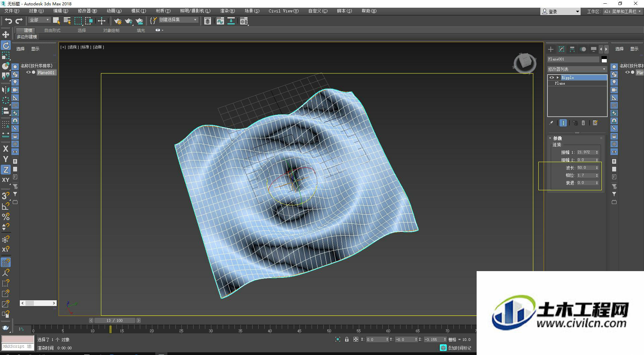Open the Curve Editor icon

tap(220, 21)
